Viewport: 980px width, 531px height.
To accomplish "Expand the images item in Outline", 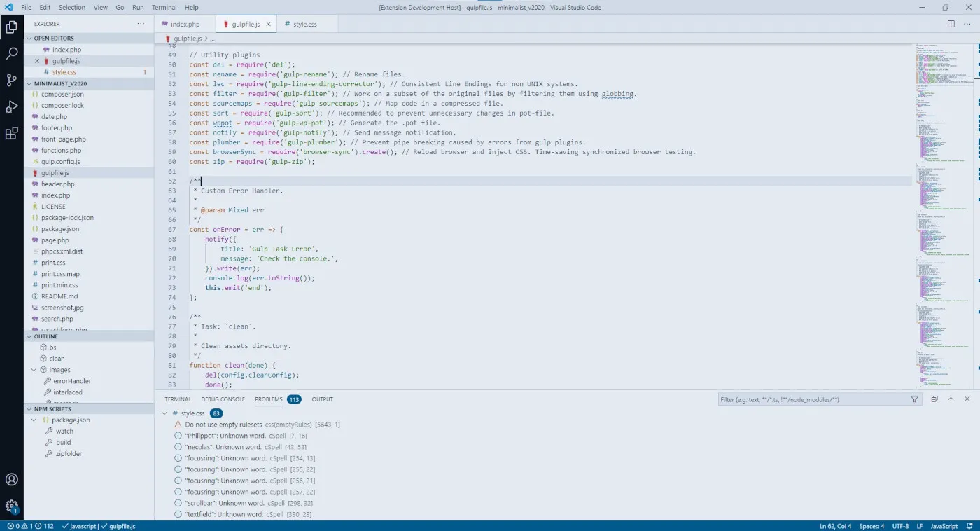I will [x=34, y=370].
